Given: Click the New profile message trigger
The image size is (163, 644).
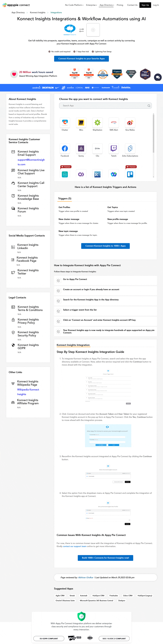Looking at the screenshot, I should 117,219.
